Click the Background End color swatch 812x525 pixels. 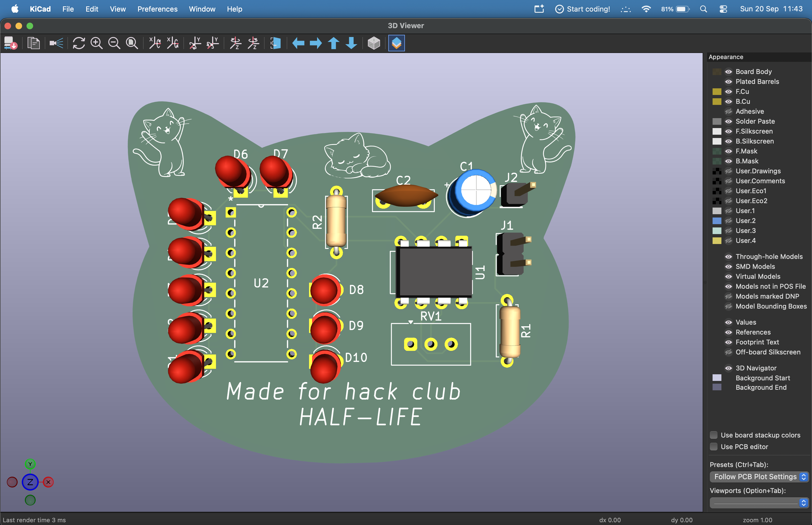717,387
